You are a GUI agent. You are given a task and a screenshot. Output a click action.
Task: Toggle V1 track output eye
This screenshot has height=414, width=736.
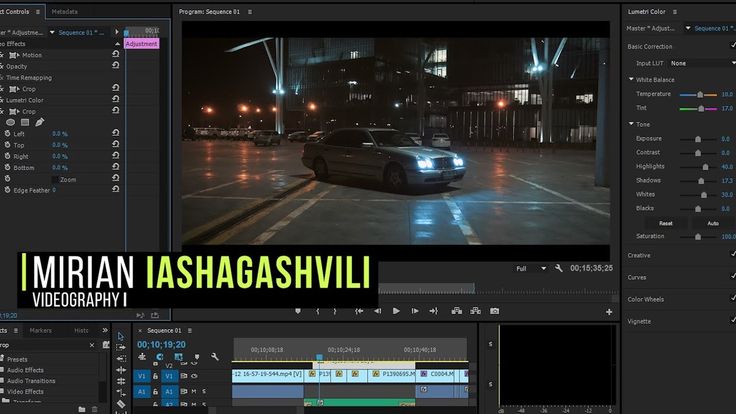194,376
